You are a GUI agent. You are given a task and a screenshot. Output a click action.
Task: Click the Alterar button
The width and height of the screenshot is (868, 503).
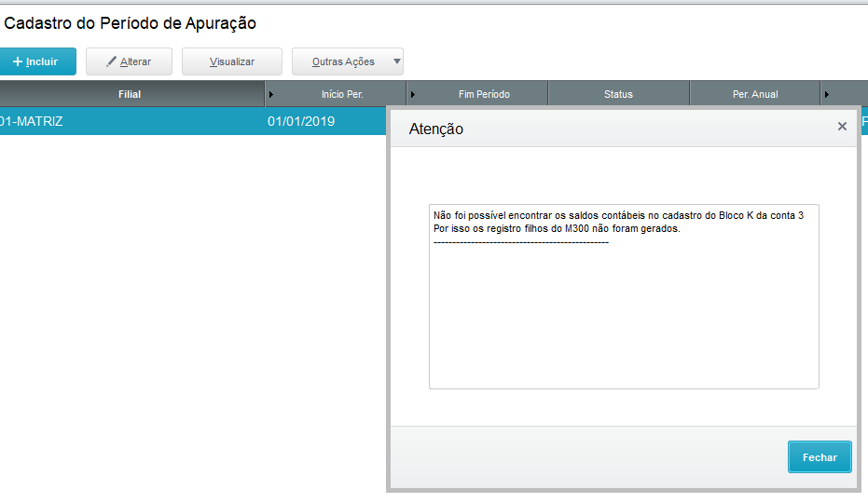click(x=129, y=61)
